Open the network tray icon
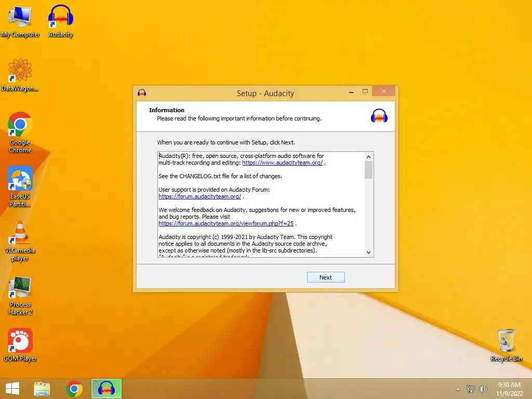The width and height of the screenshot is (532, 399). tap(471, 389)
